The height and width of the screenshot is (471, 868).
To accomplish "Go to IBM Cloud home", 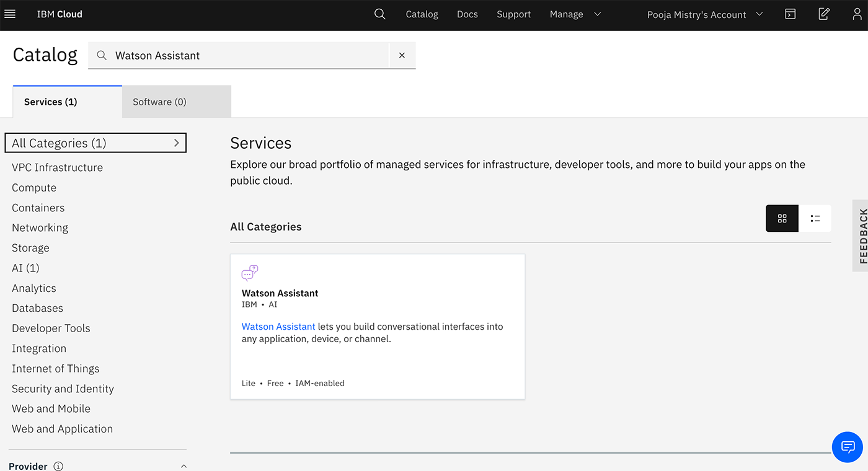I will (x=60, y=14).
